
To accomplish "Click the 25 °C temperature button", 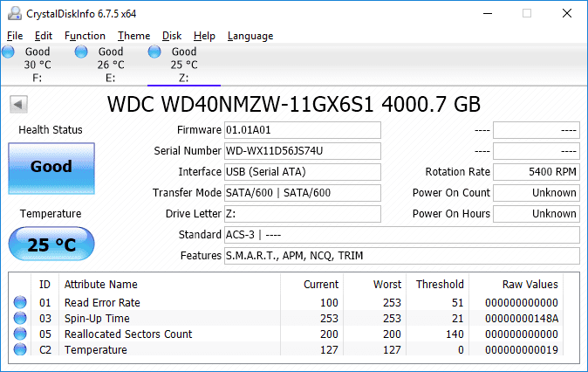I will 51,245.
